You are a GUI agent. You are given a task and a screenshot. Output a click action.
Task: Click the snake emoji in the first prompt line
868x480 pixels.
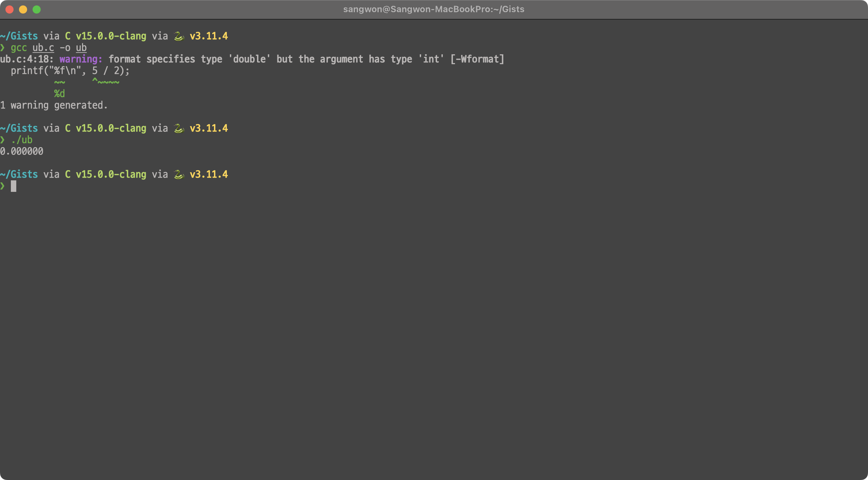[x=179, y=36]
